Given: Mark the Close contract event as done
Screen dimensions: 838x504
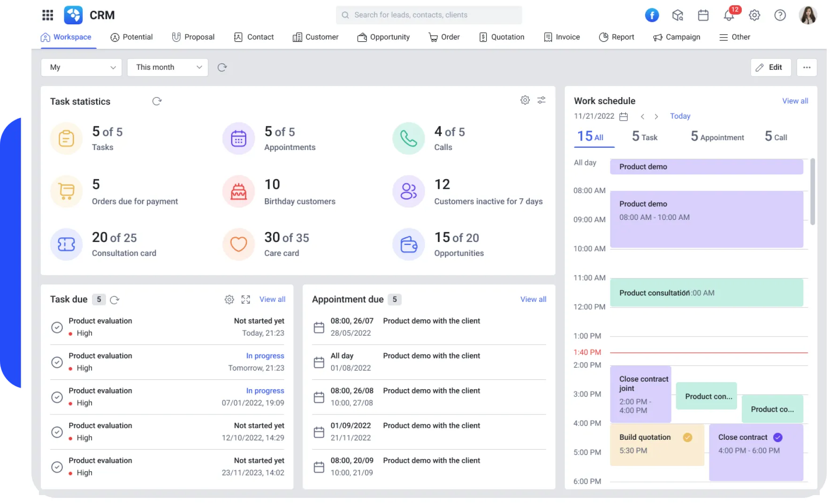Looking at the screenshot, I should click(777, 437).
